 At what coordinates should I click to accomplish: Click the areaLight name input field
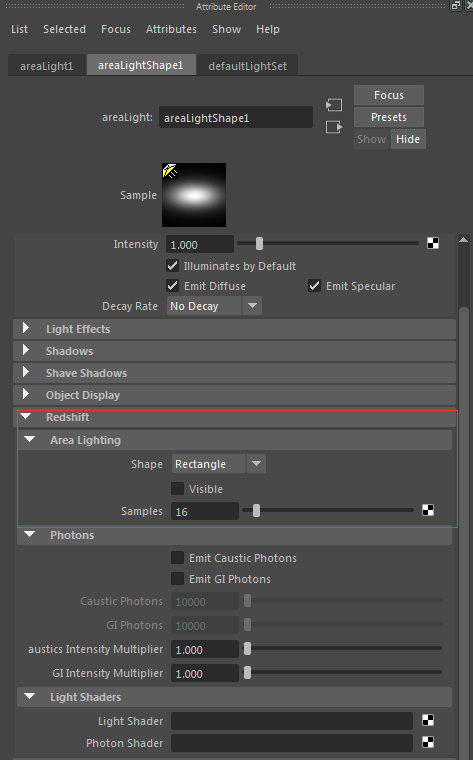pos(236,118)
